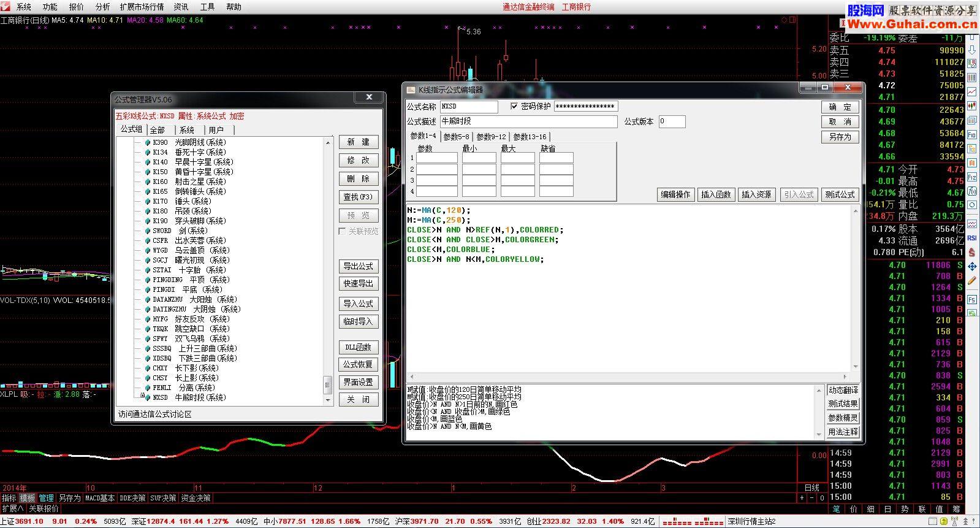Click the 用法注释 button
980x528 pixels.
tap(843, 432)
